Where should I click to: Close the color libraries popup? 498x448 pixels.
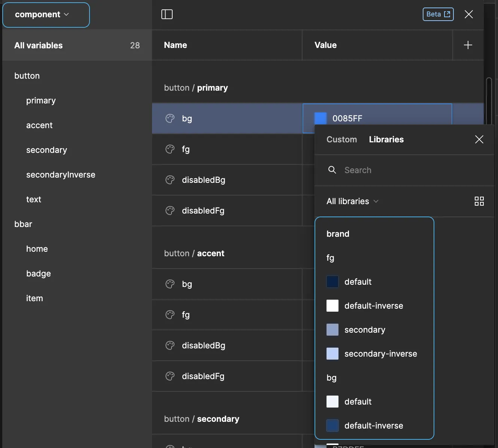(479, 140)
